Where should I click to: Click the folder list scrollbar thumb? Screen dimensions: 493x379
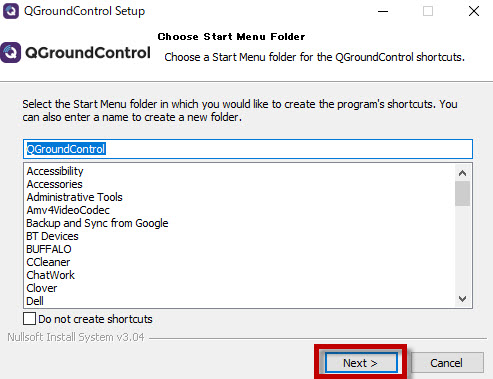(462, 193)
